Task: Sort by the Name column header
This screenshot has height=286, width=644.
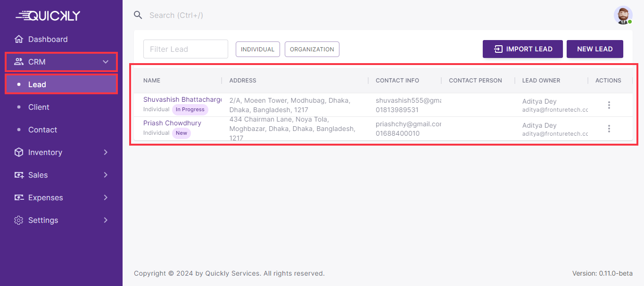Action: pyautogui.click(x=152, y=81)
